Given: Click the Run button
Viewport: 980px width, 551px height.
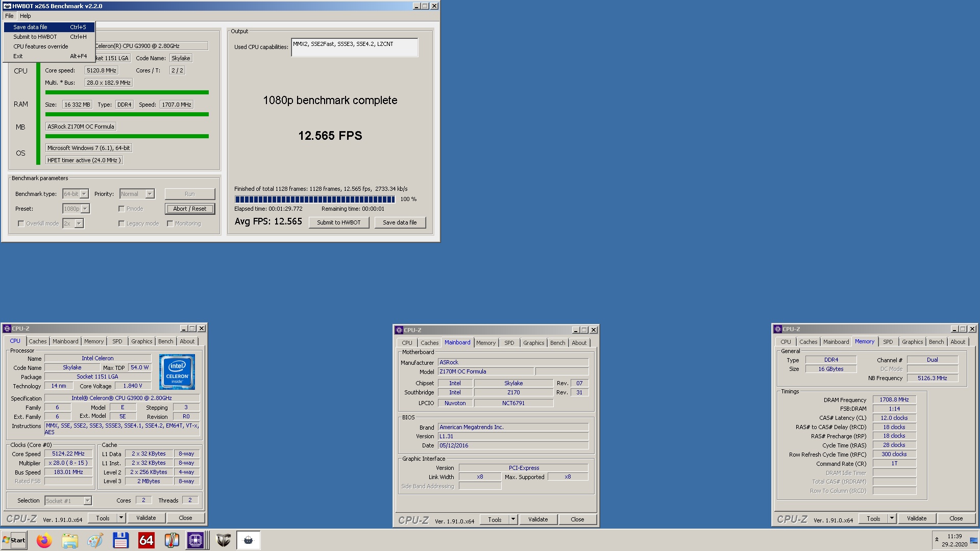Looking at the screenshot, I should click(190, 194).
